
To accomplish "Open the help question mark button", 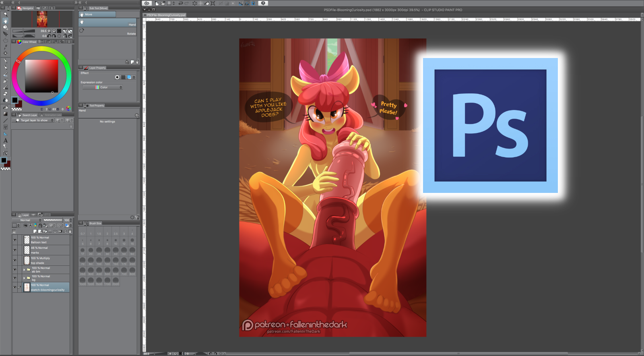I will [263, 3].
